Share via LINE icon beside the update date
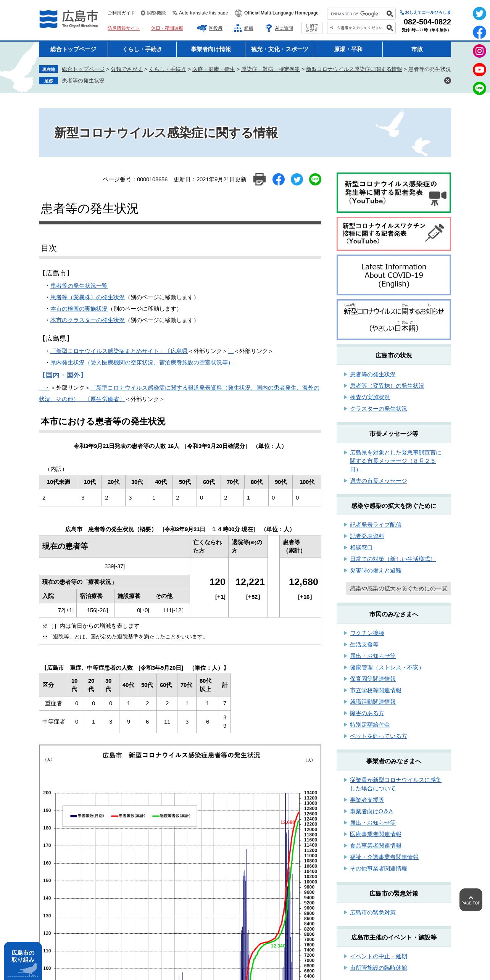Screen dimensions: 490x980 coord(315,179)
